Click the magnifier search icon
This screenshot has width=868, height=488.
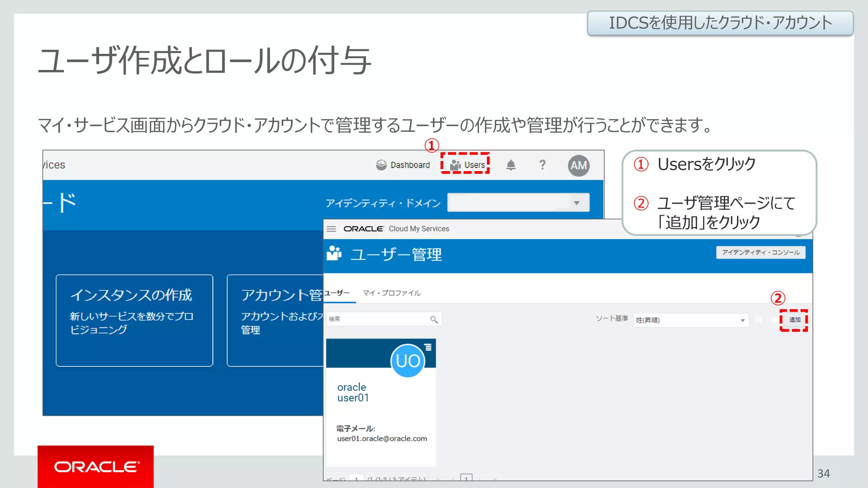click(x=434, y=319)
